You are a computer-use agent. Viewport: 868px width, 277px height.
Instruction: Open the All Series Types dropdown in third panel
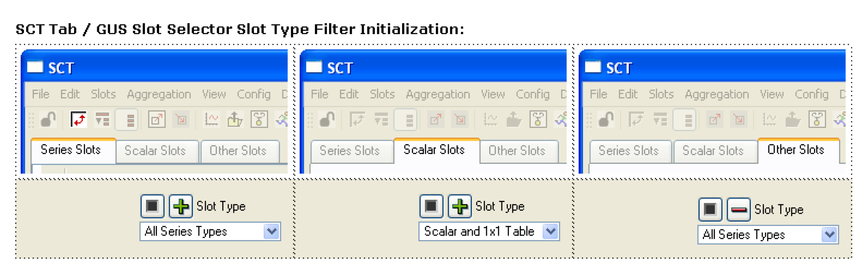click(x=768, y=235)
